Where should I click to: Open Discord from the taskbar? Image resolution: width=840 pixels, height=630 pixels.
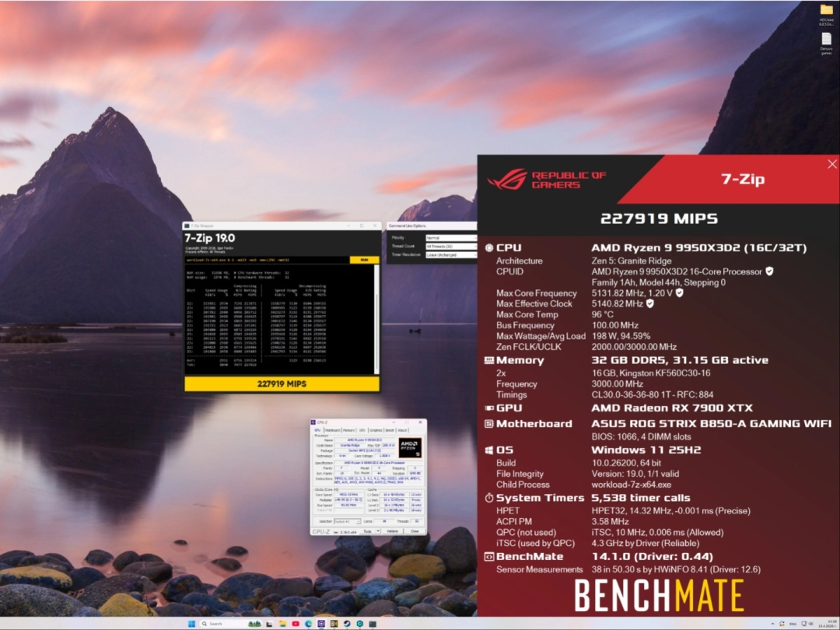[x=321, y=624]
